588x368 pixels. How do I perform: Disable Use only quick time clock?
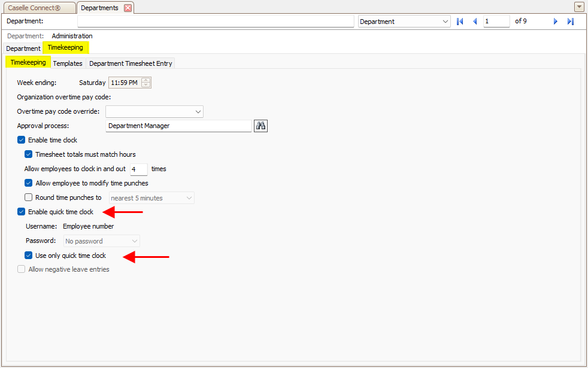coord(29,256)
